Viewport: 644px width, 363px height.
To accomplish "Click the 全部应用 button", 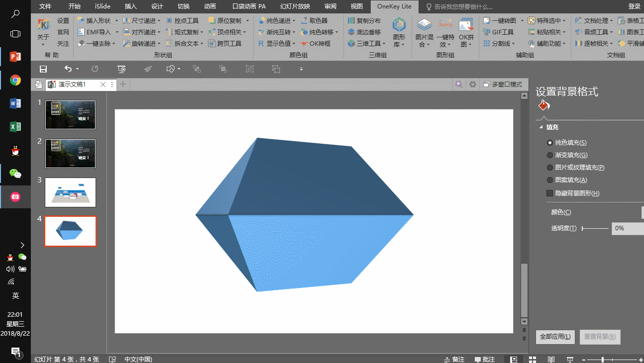I will coord(555,337).
